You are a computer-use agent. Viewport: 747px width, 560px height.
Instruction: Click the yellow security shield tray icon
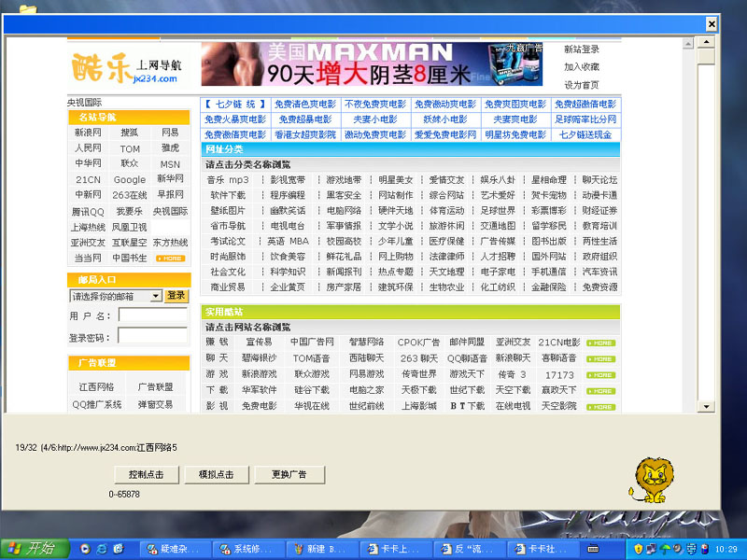pos(638,549)
